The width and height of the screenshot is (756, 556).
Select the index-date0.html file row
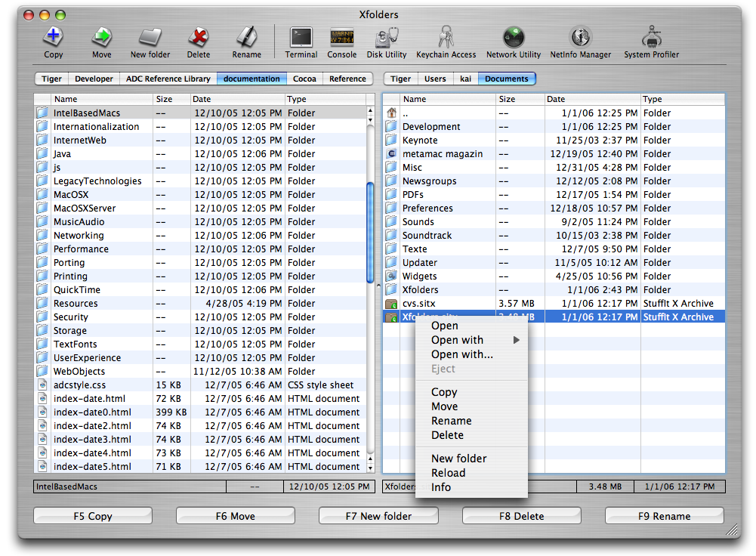point(200,412)
